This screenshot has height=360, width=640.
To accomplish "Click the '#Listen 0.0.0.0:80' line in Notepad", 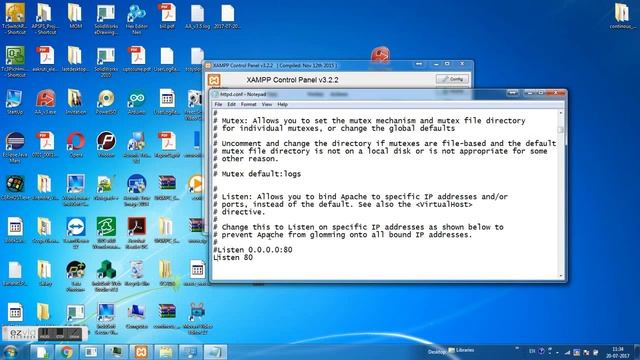I will pyautogui.click(x=253, y=250).
